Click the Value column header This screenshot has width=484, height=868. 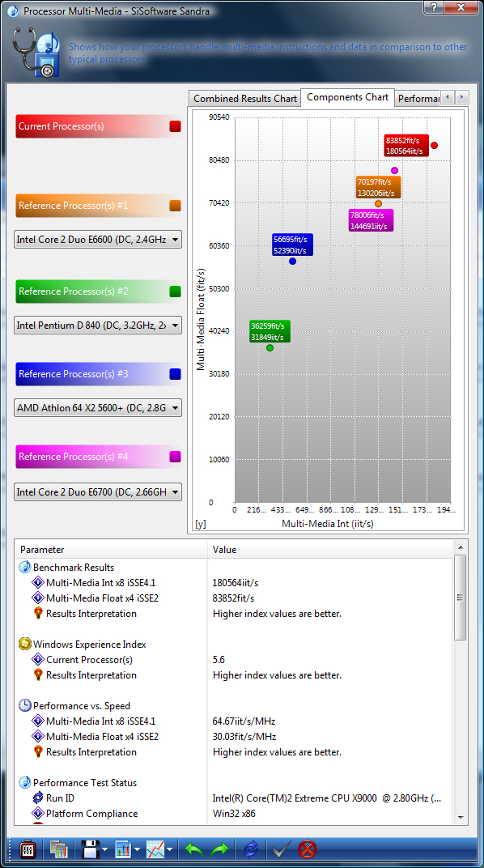330,550
